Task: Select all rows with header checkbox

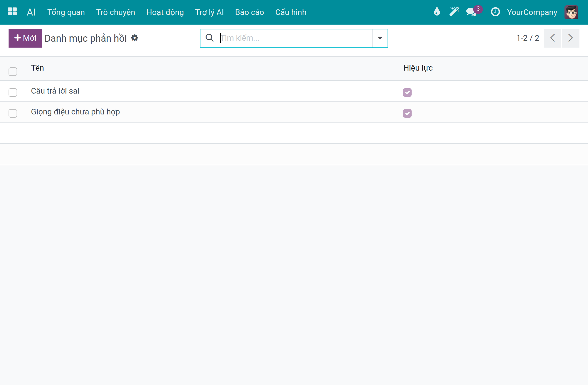Action: pyautogui.click(x=13, y=72)
